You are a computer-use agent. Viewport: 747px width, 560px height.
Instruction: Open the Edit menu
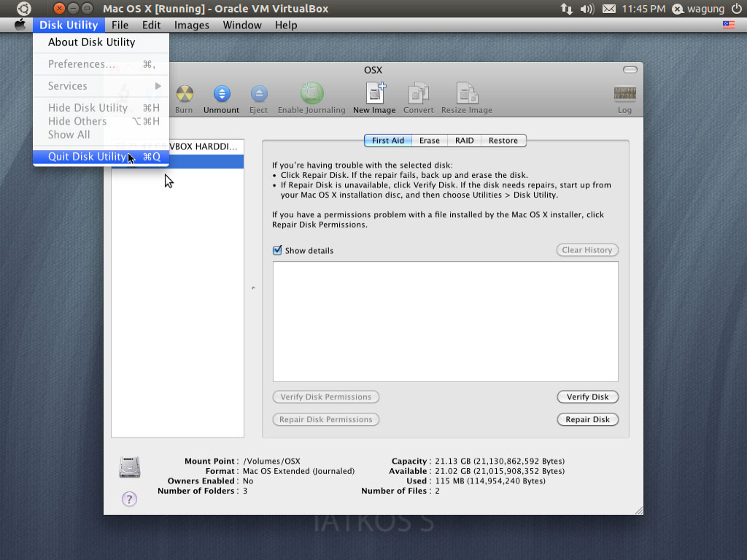(x=151, y=25)
